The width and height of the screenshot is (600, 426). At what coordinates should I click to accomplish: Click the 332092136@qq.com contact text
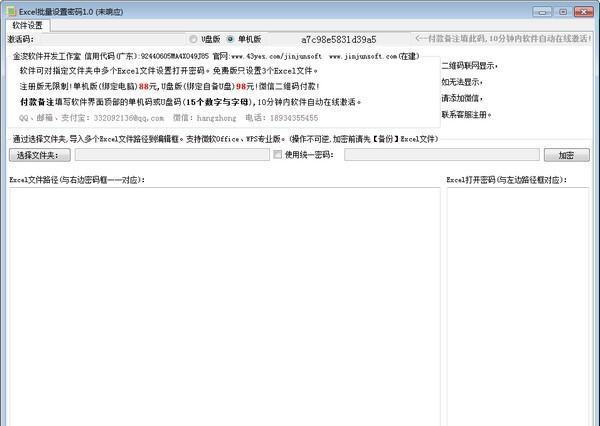pos(129,118)
